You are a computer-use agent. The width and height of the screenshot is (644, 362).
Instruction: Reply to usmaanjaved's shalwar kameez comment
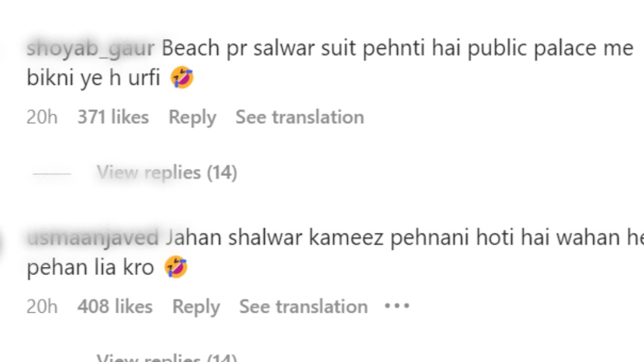click(x=196, y=307)
